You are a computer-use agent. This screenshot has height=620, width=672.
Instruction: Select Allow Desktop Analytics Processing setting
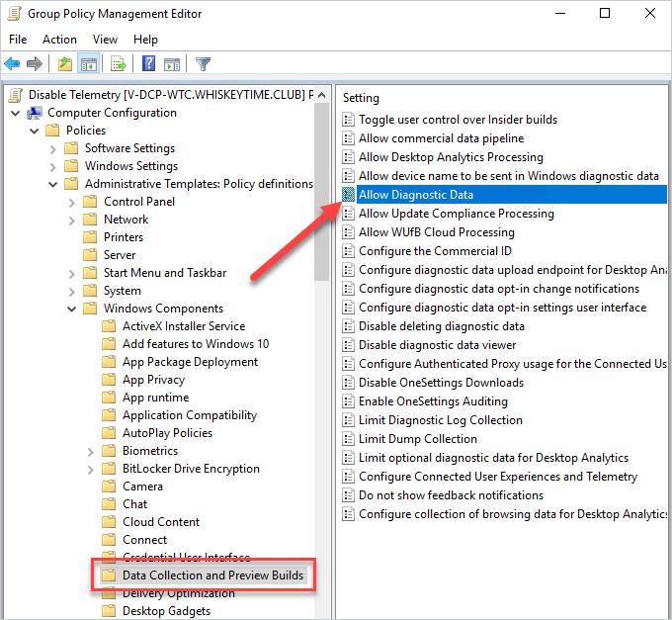pyautogui.click(x=451, y=157)
